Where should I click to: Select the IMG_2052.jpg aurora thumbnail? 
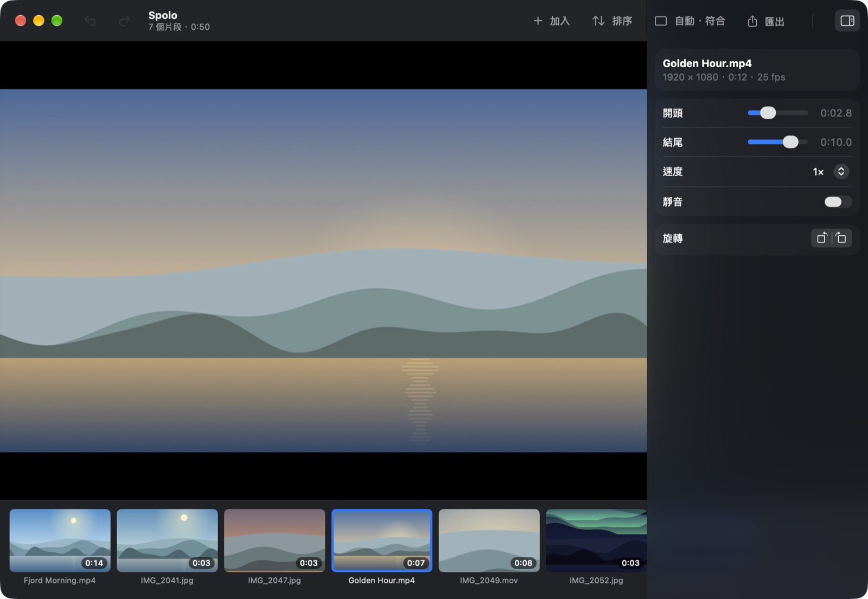(x=596, y=540)
